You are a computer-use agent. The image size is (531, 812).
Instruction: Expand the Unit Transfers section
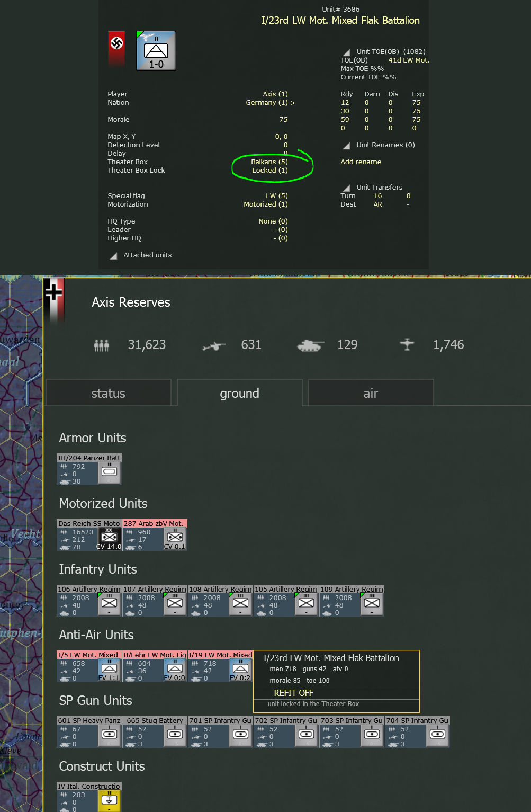point(380,187)
